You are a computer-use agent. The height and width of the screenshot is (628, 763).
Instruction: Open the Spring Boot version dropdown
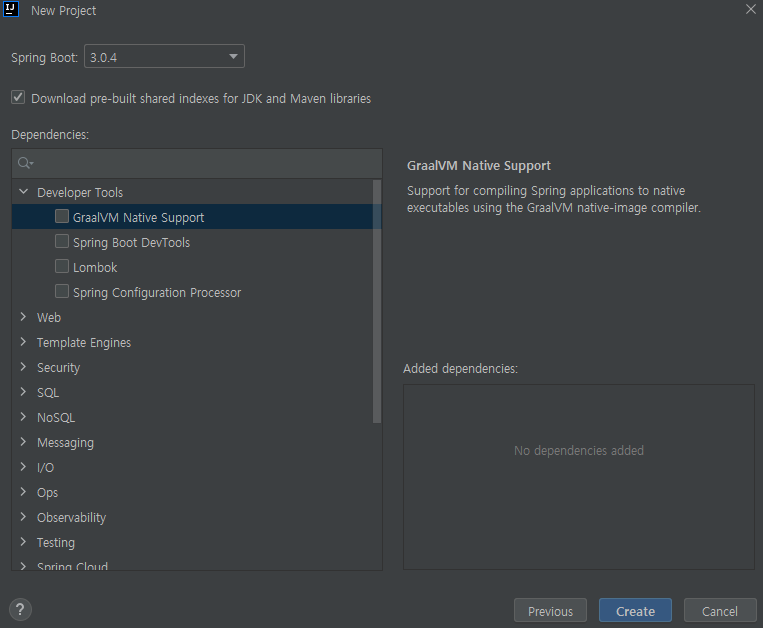164,56
